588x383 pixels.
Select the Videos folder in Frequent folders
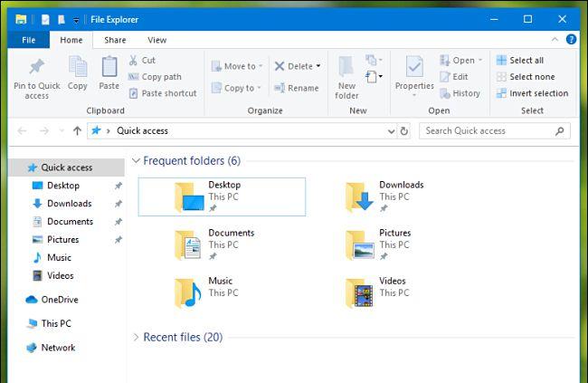[378, 292]
